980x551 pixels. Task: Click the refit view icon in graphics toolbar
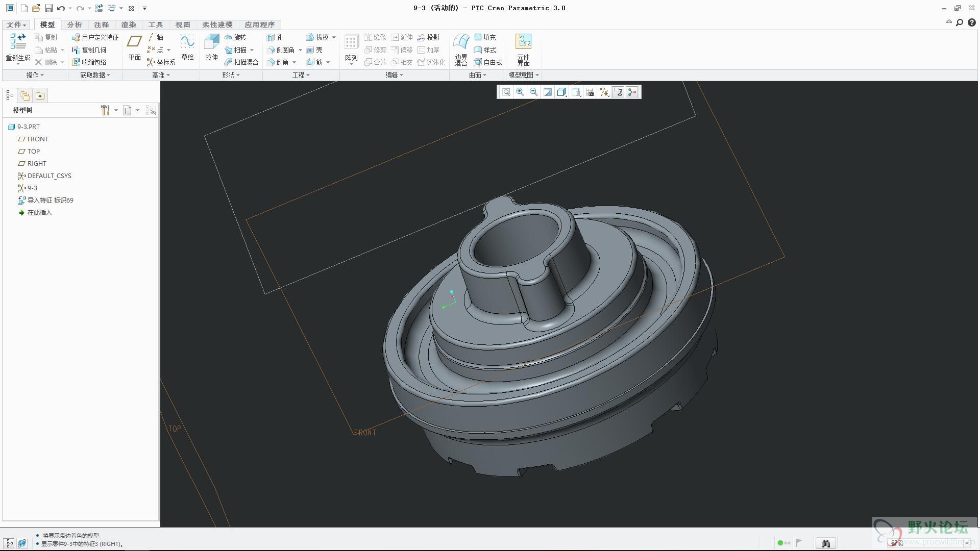[506, 92]
